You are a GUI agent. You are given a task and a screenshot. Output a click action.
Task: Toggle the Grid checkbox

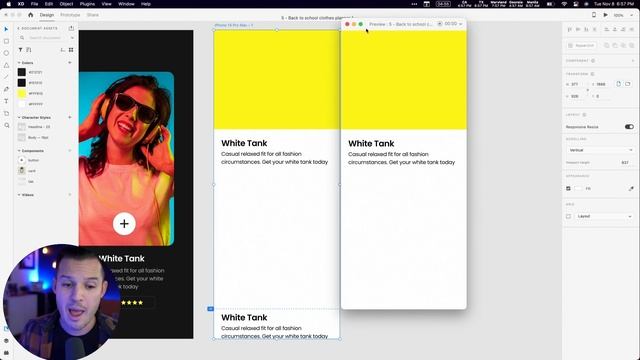[x=568, y=216]
